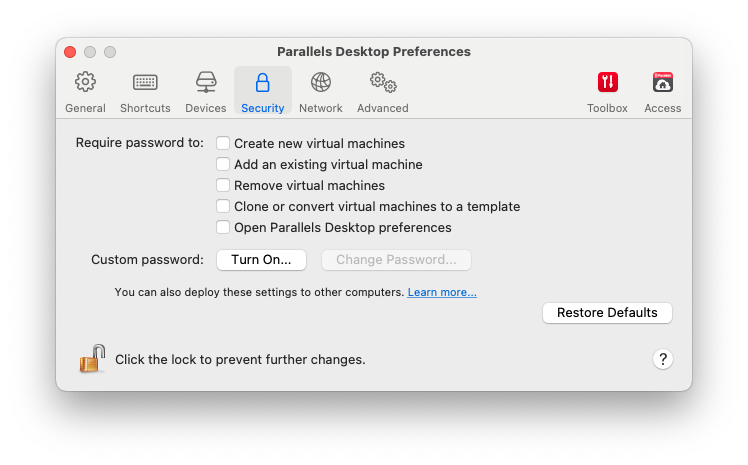
Task: Switch to the Shortcuts keyboard icon
Action: [x=145, y=83]
